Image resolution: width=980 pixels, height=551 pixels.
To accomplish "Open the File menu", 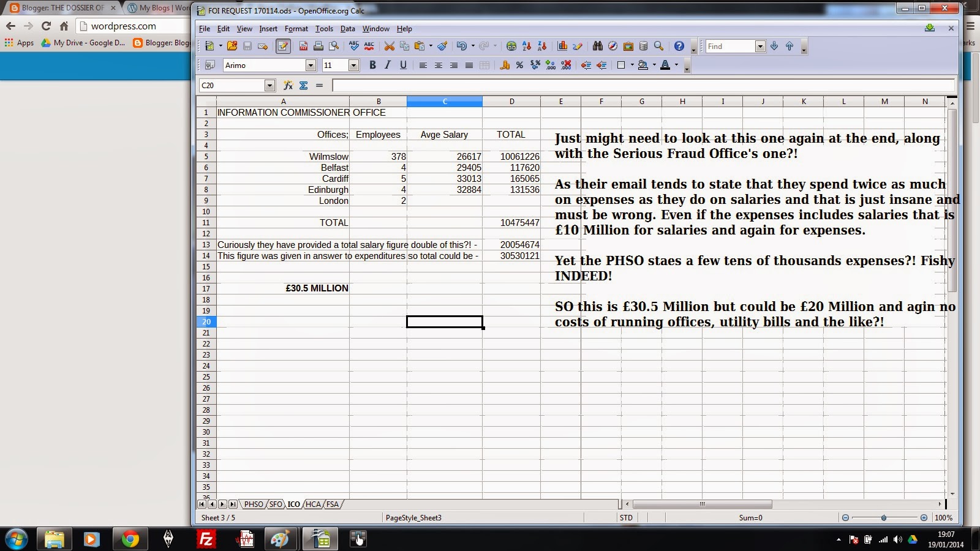I will tap(205, 29).
